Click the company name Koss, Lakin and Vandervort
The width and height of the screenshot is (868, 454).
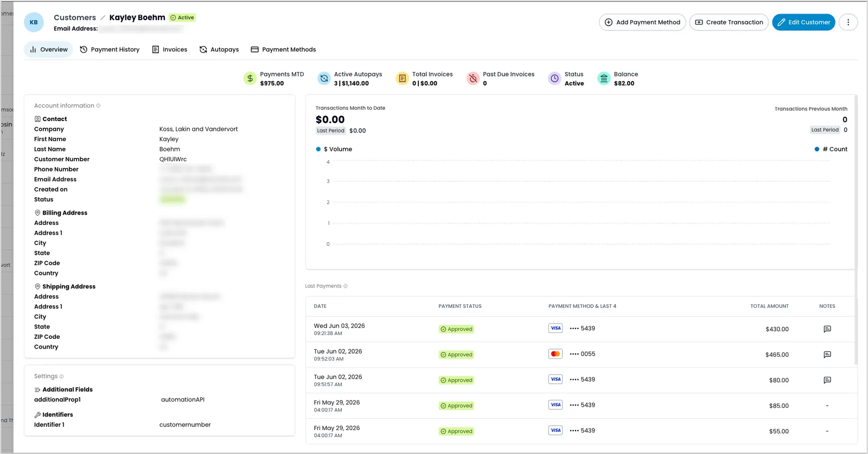pyautogui.click(x=199, y=129)
